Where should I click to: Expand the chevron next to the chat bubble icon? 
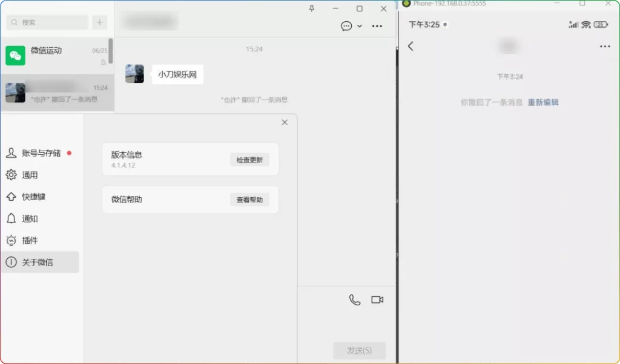coord(358,26)
